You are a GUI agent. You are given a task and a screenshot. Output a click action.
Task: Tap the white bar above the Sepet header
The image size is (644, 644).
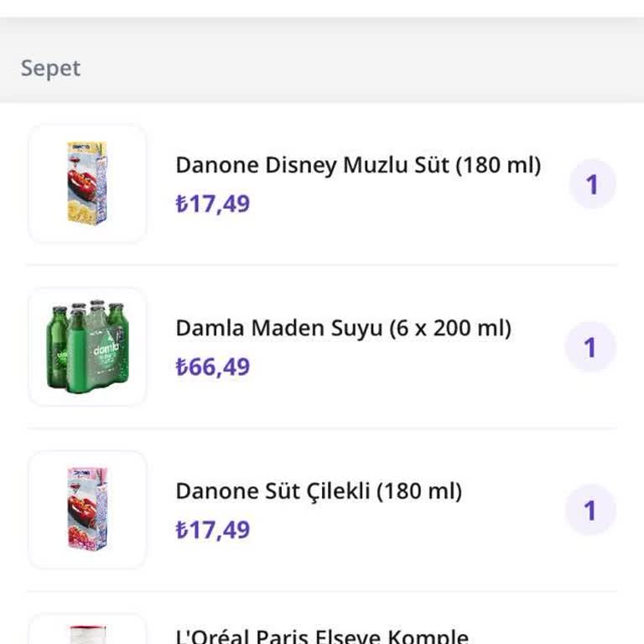[322, 8]
